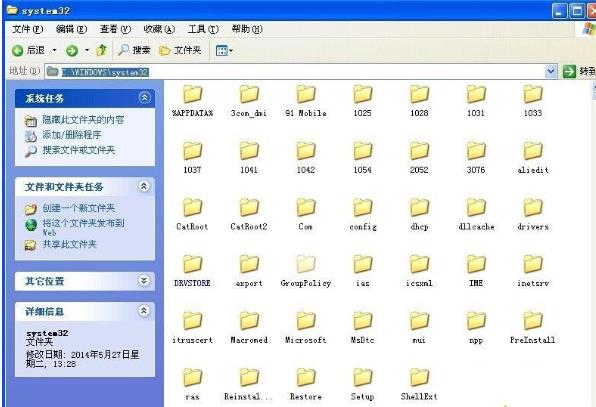596x407 pixels.
Task: Open the 文件(F) menu
Action: [28, 29]
